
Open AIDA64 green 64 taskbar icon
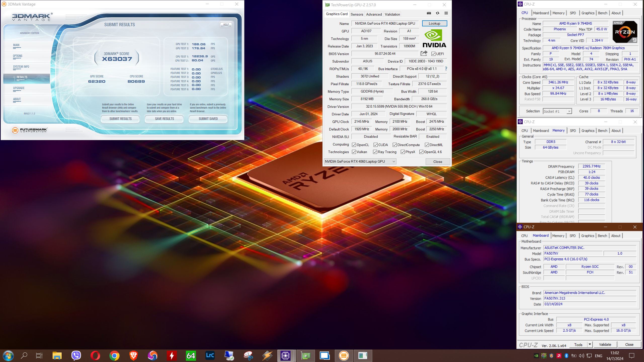tap(191, 355)
